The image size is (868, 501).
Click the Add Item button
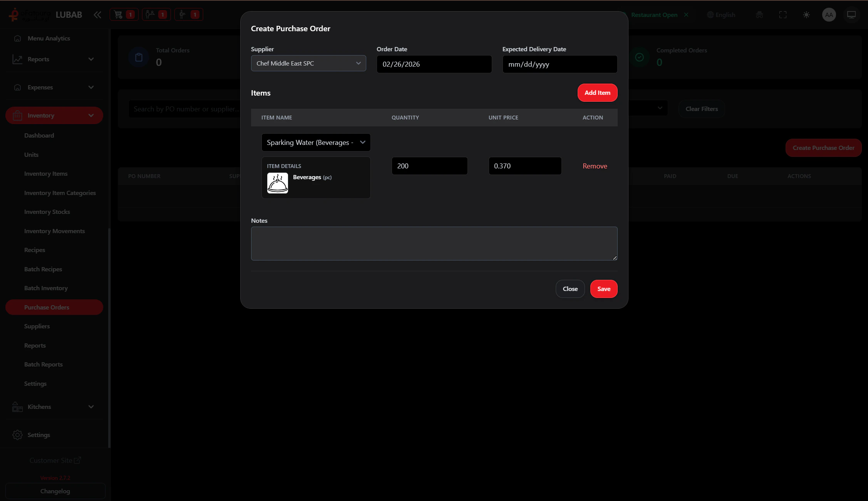click(597, 92)
